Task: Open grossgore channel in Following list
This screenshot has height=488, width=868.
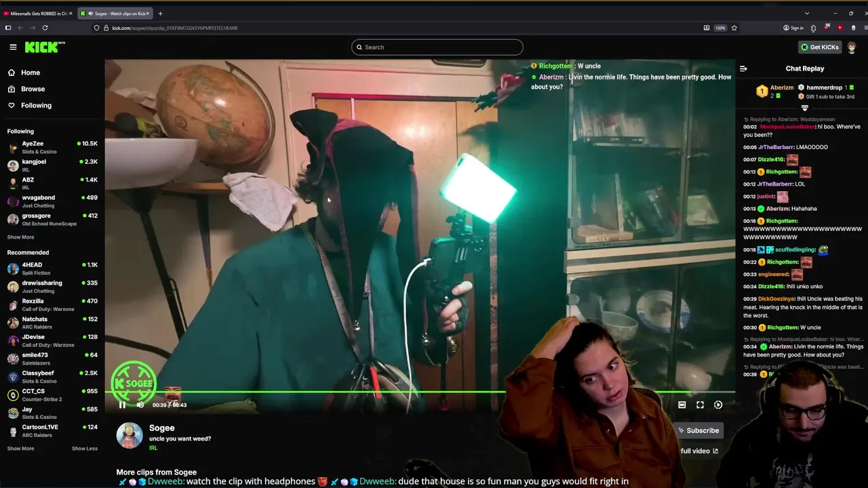Action: click(x=52, y=219)
